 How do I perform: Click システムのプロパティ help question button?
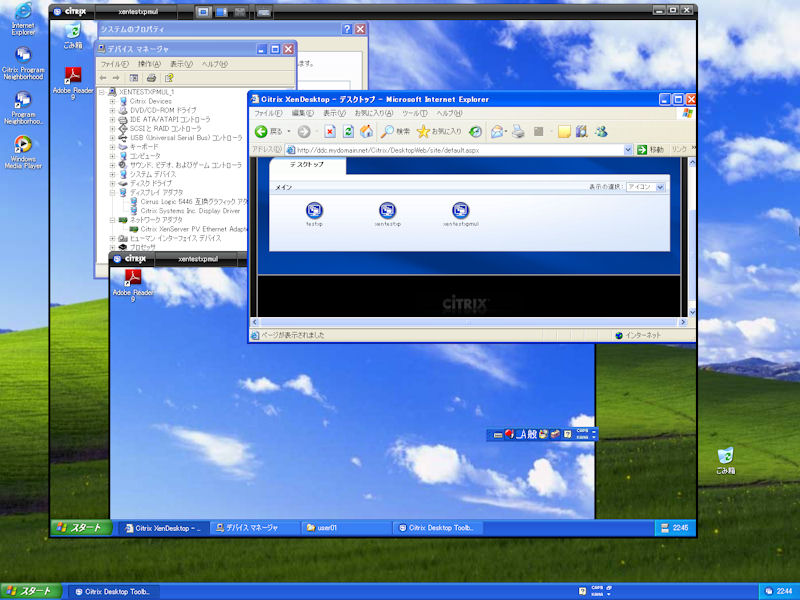(347, 29)
